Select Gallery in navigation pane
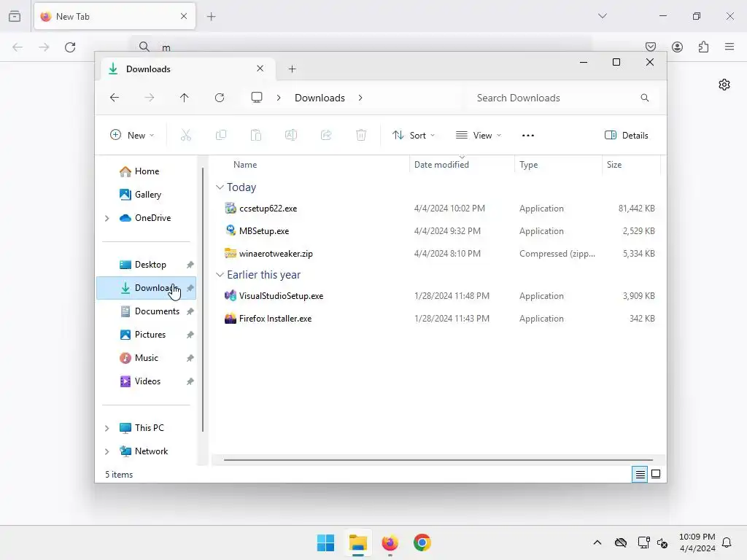Viewport: 747px width, 560px height. [146, 195]
